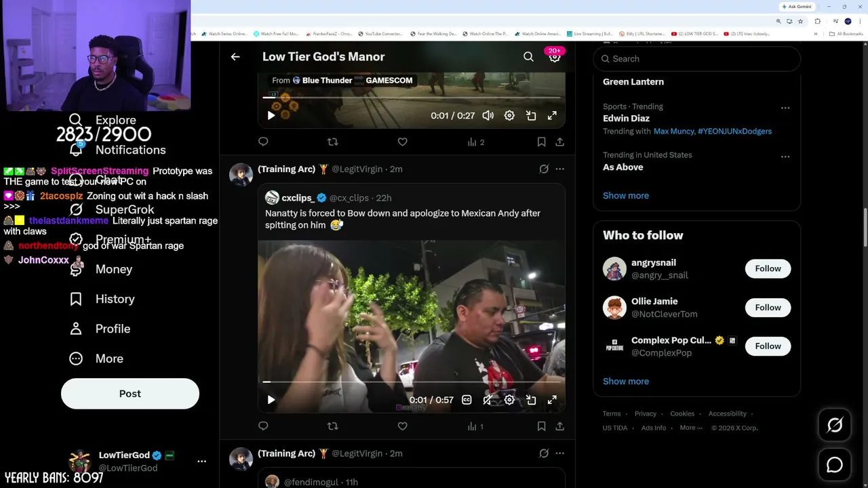Share the GAMESCOM video post
The width and height of the screenshot is (868, 488).
click(x=559, y=142)
